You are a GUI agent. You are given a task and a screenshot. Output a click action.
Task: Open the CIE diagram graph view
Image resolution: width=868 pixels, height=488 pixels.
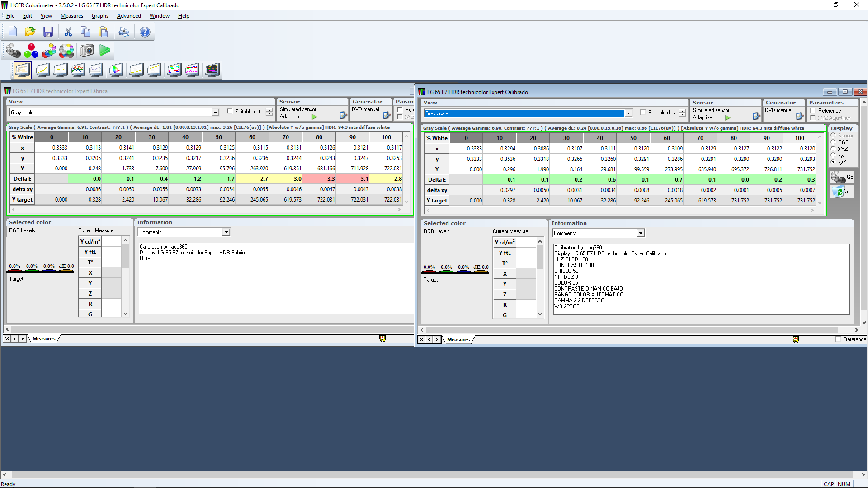coord(116,70)
